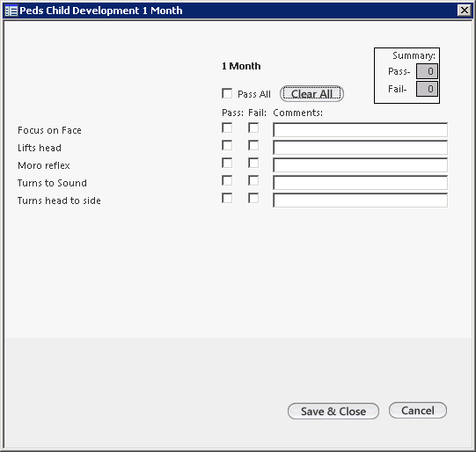Click the Save & Close button
Screen dimensions: 476x452
click(x=333, y=412)
